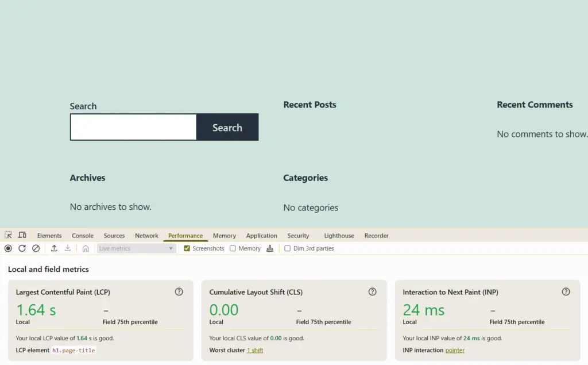Click Field 75th percentile label in LCP card

130,322
